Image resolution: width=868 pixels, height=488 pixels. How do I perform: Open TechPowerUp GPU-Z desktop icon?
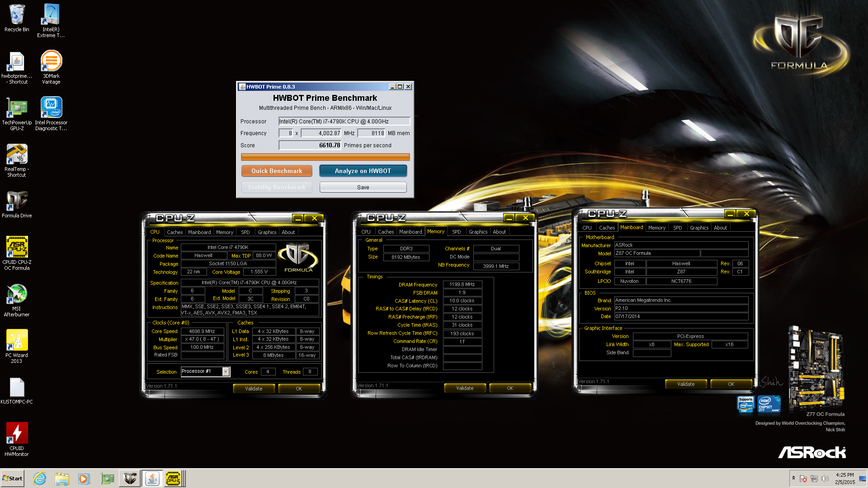[17, 114]
